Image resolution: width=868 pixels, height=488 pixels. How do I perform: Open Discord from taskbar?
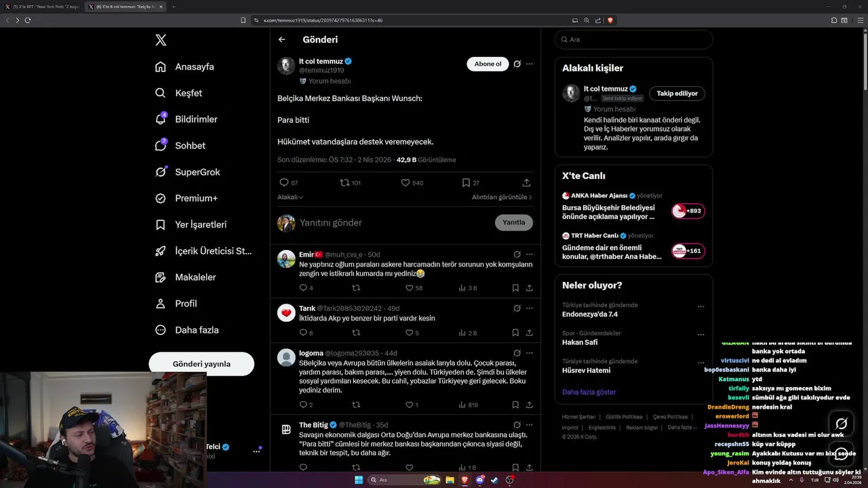pyautogui.click(x=479, y=480)
